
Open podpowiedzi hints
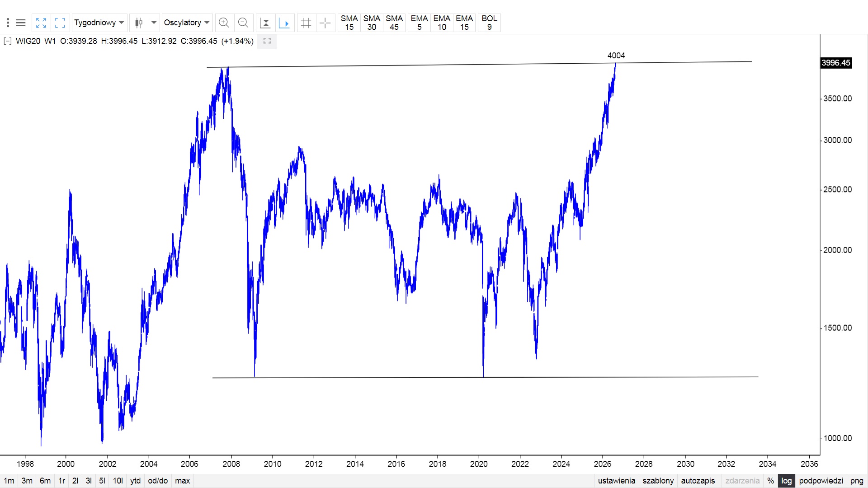pyautogui.click(x=821, y=481)
